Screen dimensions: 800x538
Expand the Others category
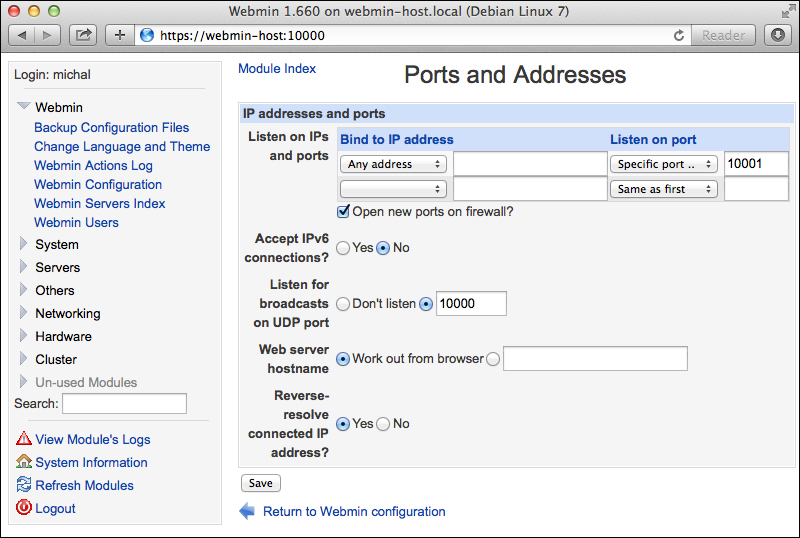(23, 289)
